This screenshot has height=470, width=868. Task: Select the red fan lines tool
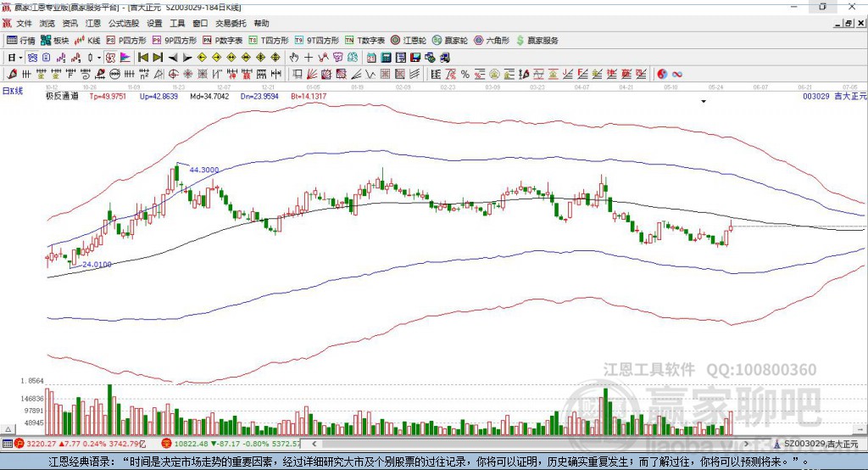[x=312, y=75]
